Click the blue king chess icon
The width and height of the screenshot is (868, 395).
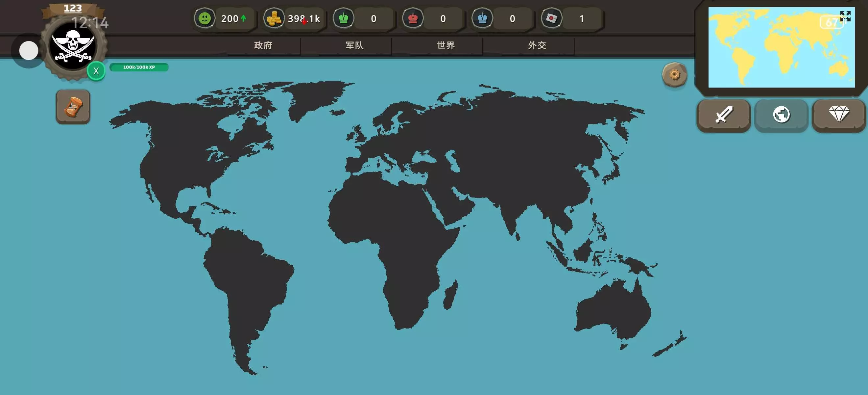coord(482,18)
